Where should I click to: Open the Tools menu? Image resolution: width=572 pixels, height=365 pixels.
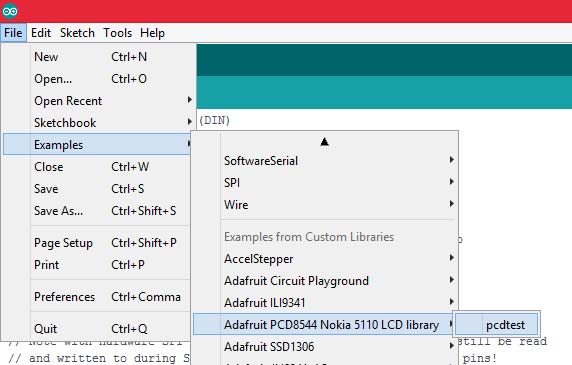117,33
